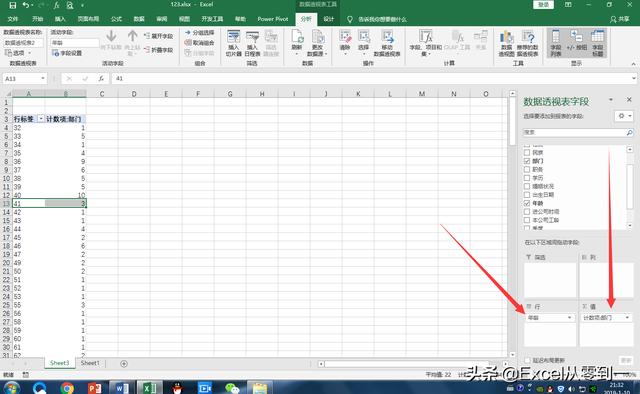Click Group Selection (分组选择) icon

point(200,33)
